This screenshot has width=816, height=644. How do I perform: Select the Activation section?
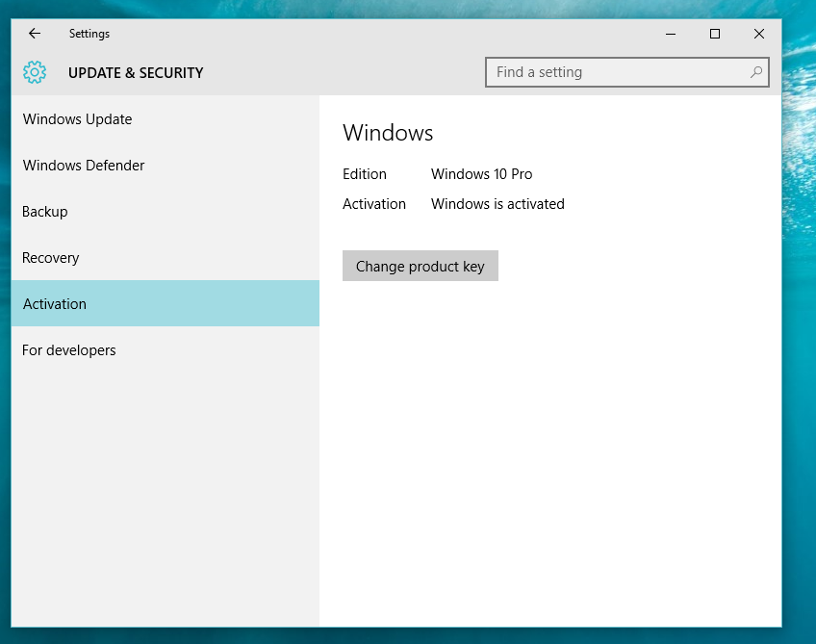54,303
